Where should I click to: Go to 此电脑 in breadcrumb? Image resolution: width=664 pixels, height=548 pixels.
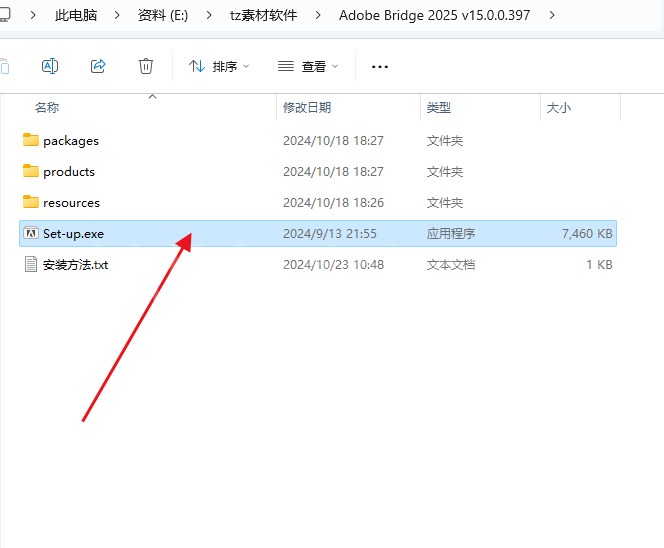click(x=76, y=15)
